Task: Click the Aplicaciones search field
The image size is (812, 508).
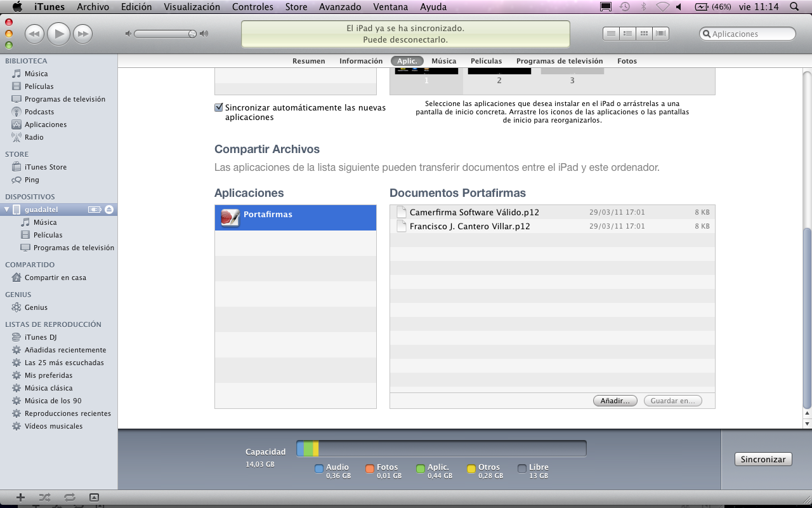Action: click(x=747, y=34)
